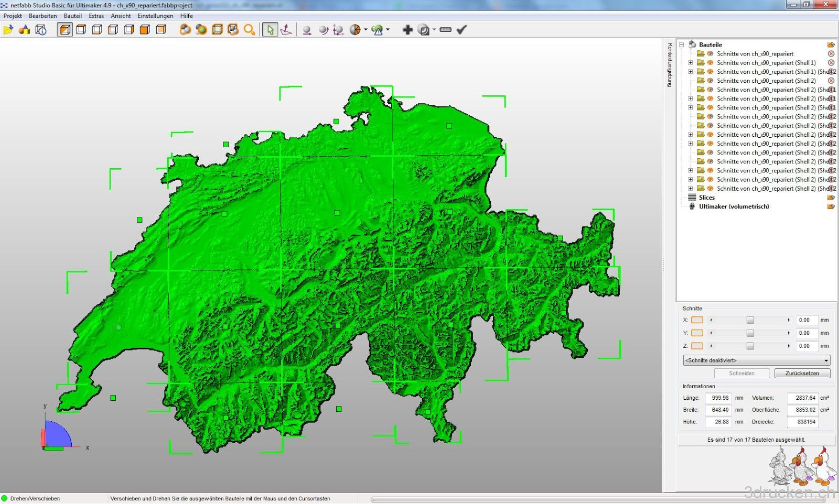Viewport: 839px width, 504px height.
Task: Toggle the X-axis cut plane box
Action: (x=697, y=320)
